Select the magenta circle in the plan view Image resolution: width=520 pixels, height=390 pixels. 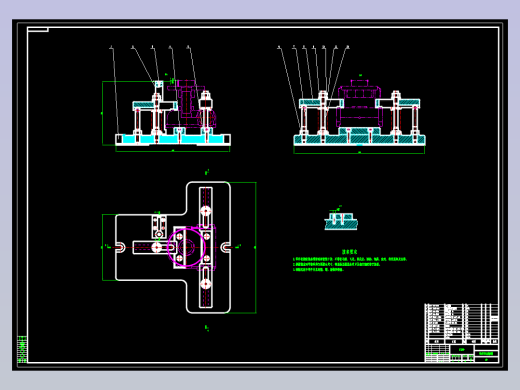pyautogui.click(x=187, y=247)
